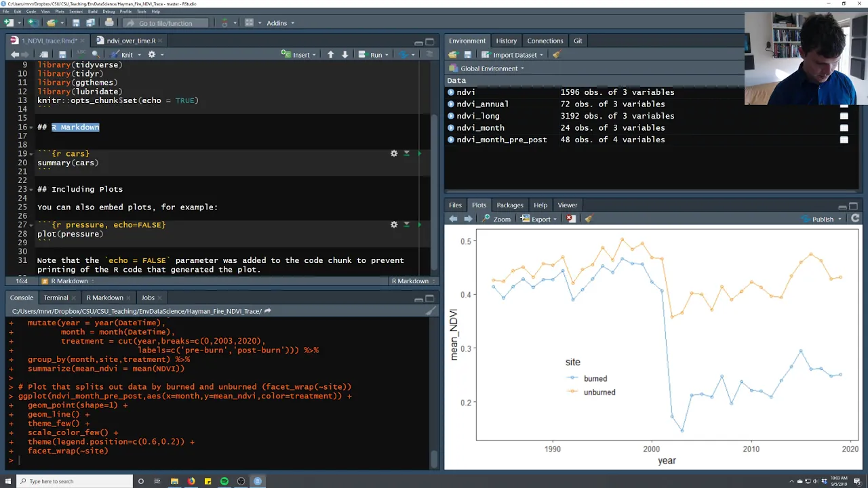Viewport: 868px width, 488px height.
Task: Click the Git version control toolbar icon
Action: pos(224,23)
